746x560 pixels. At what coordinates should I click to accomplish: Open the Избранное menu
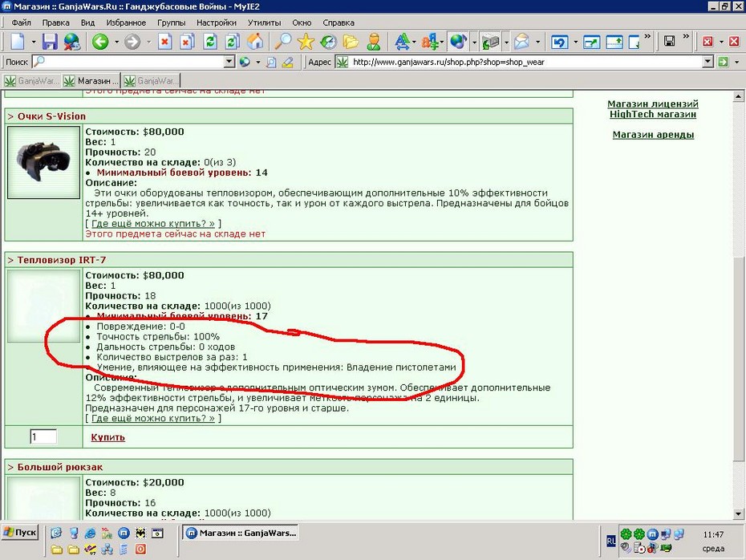tap(126, 22)
